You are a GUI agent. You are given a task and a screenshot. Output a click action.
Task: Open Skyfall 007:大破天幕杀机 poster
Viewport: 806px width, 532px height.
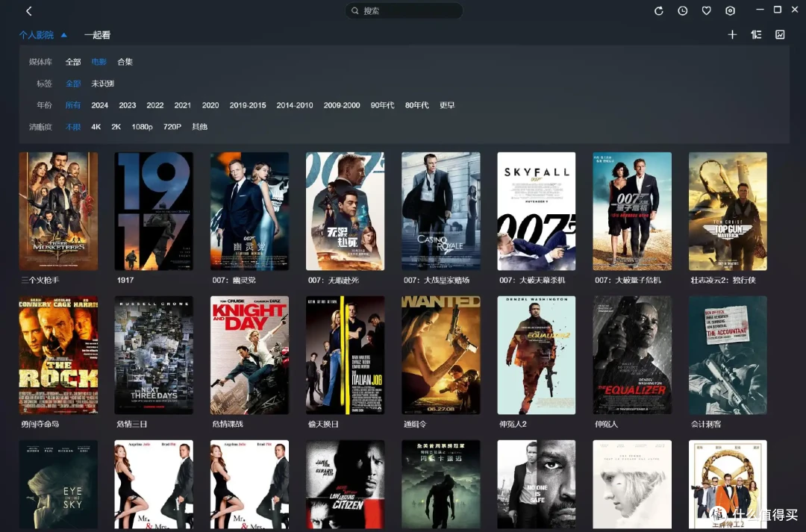pyautogui.click(x=536, y=210)
